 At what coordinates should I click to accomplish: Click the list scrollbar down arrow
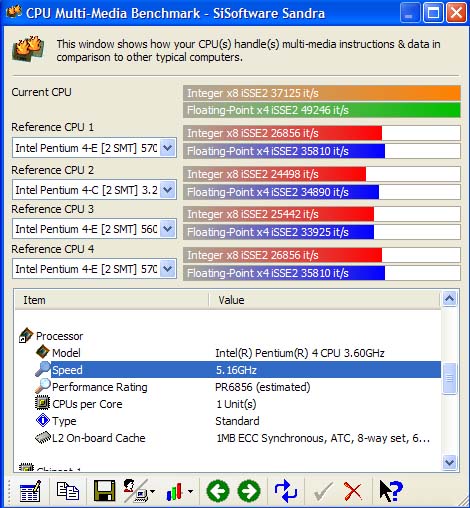pyautogui.click(x=449, y=462)
